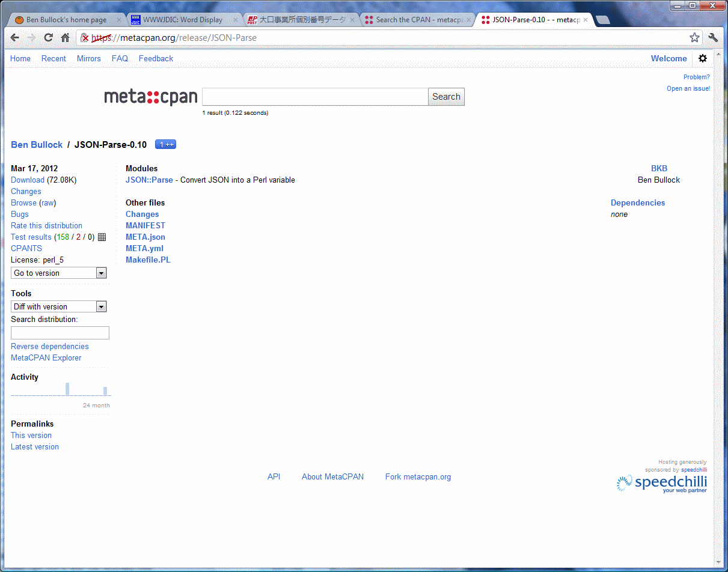This screenshot has height=572, width=728.
Task: Click the Search button
Action: (446, 97)
